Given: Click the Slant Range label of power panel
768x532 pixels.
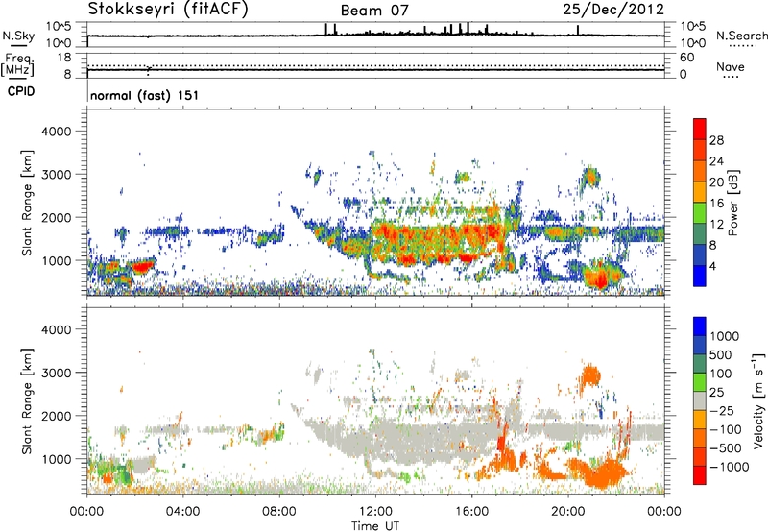Looking at the screenshot, I should 27,203.
